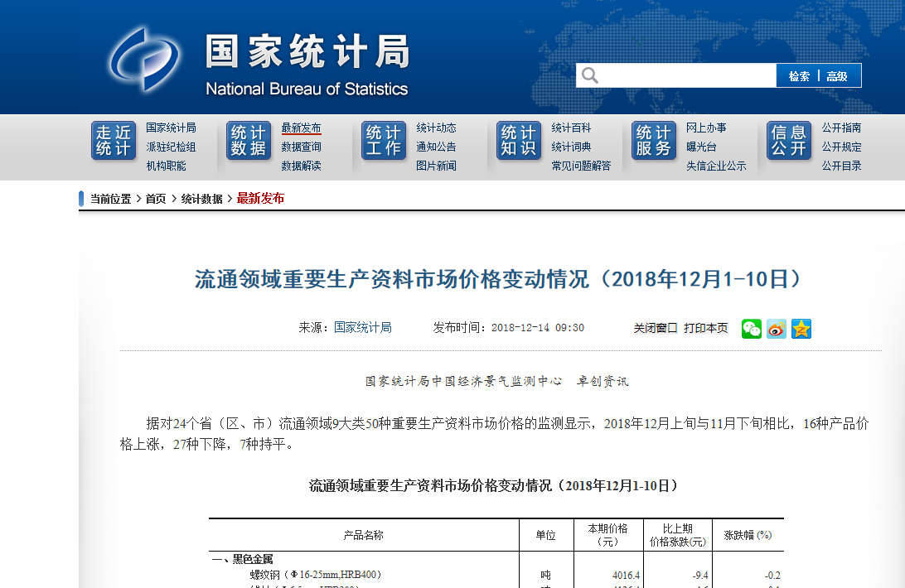Click the yellow star QZone share icon

pyautogui.click(x=801, y=329)
